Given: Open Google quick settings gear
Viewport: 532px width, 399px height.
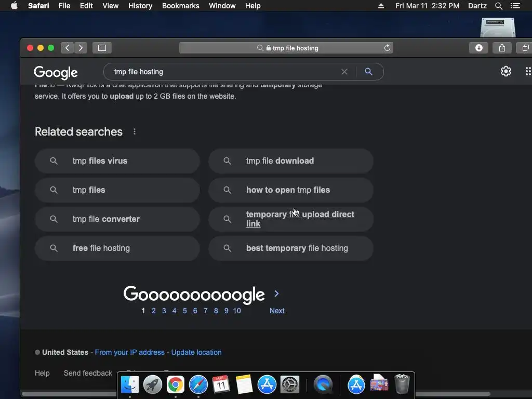Looking at the screenshot, I should pyautogui.click(x=506, y=71).
